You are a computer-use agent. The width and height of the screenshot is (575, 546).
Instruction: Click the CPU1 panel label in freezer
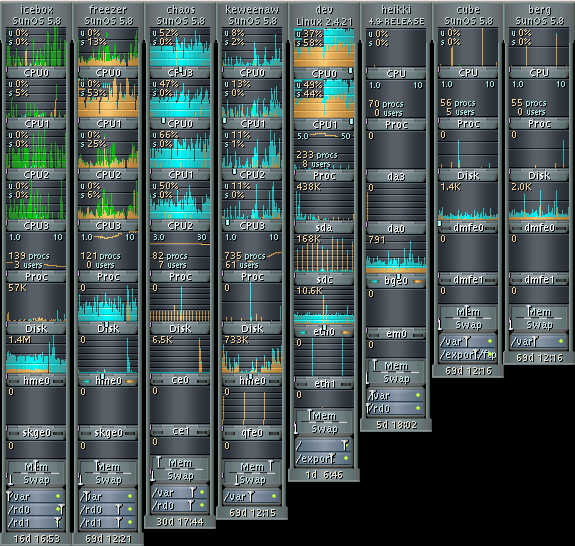tap(108, 124)
